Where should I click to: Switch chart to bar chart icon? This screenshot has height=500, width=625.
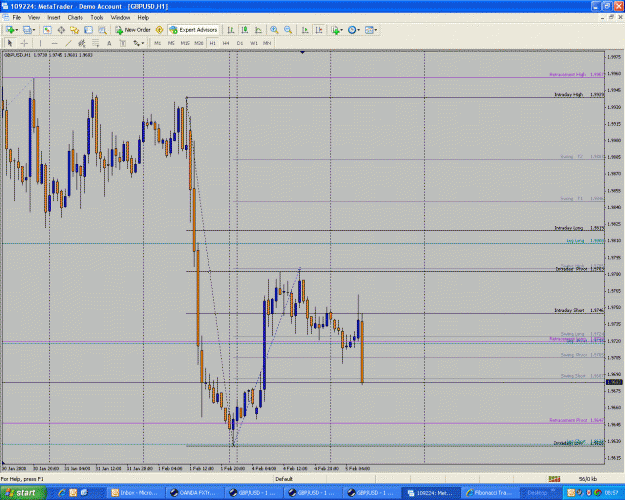pos(230,30)
